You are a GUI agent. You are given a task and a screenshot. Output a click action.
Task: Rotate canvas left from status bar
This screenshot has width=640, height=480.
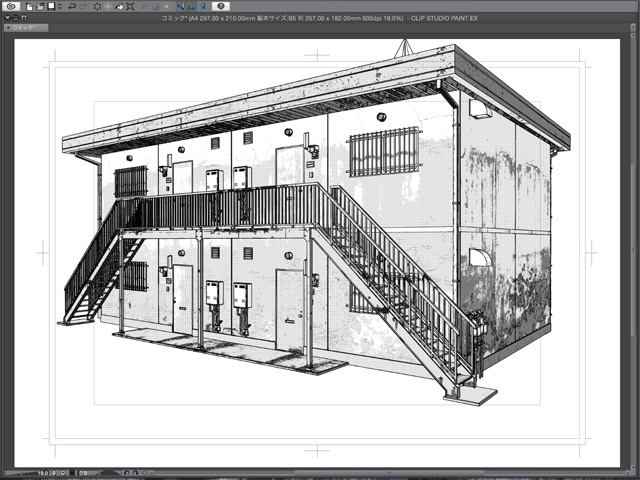pos(127,473)
